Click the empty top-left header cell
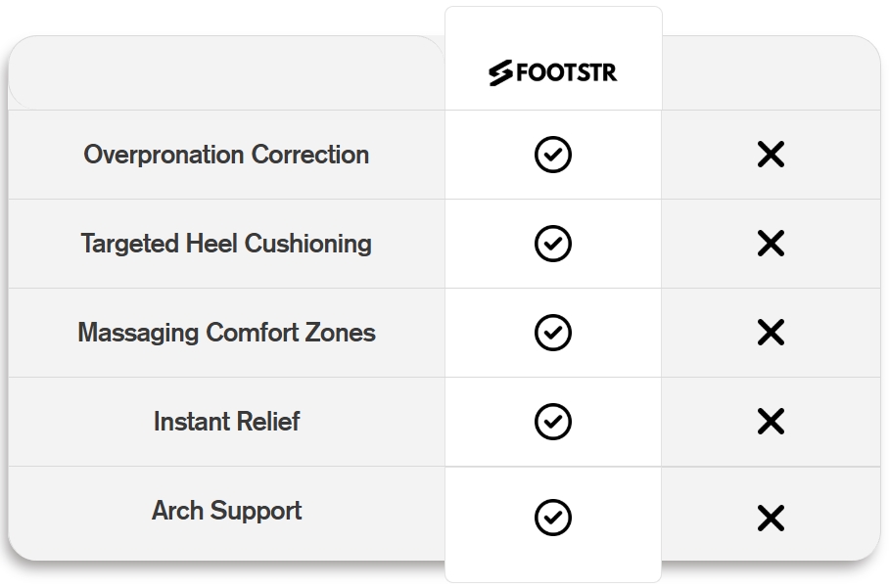 tap(226, 72)
